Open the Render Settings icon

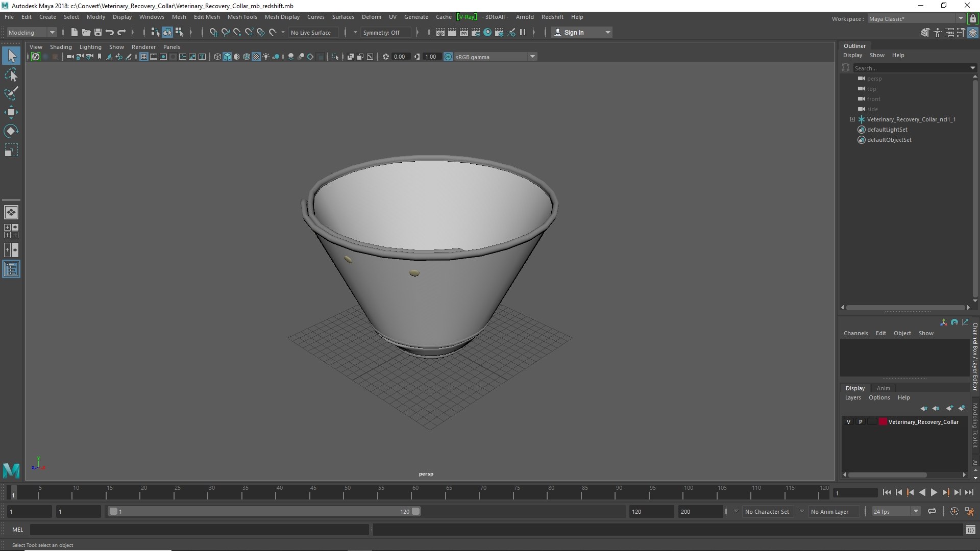[475, 32]
